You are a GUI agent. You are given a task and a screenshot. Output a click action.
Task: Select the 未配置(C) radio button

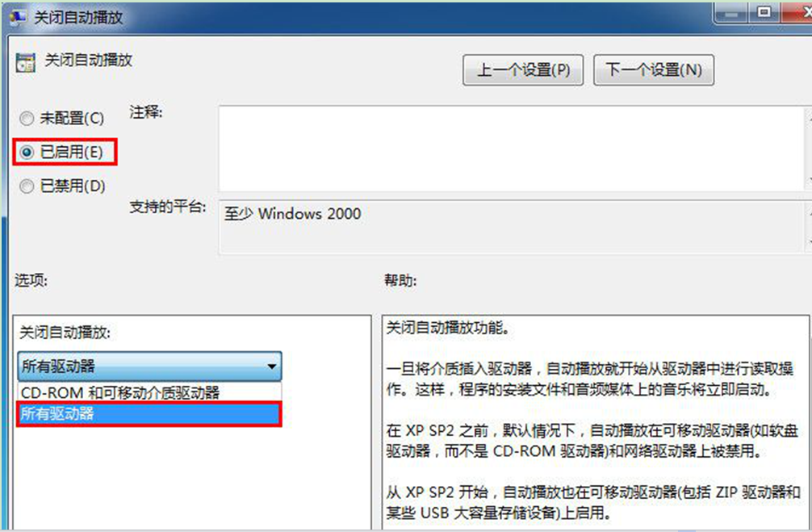[27, 119]
